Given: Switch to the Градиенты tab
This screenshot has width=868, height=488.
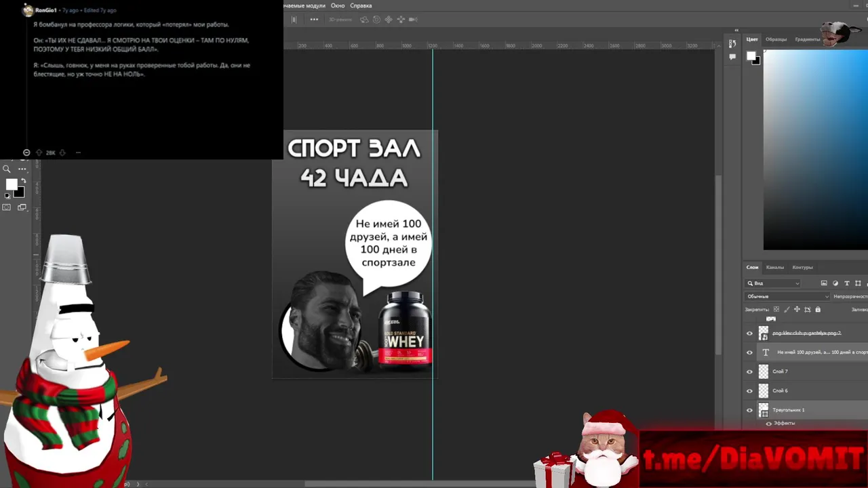Looking at the screenshot, I should click(808, 39).
